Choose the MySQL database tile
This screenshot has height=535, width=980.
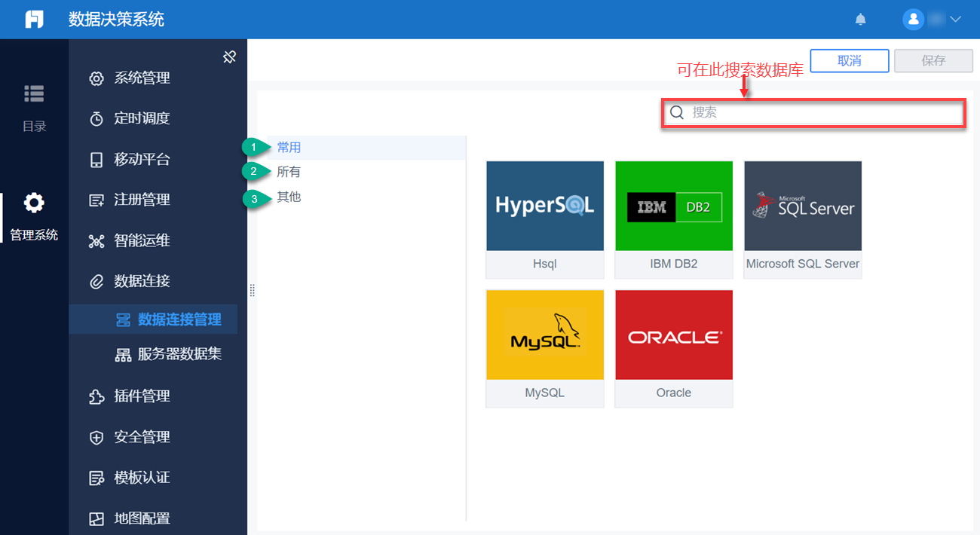click(x=545, y=348)
